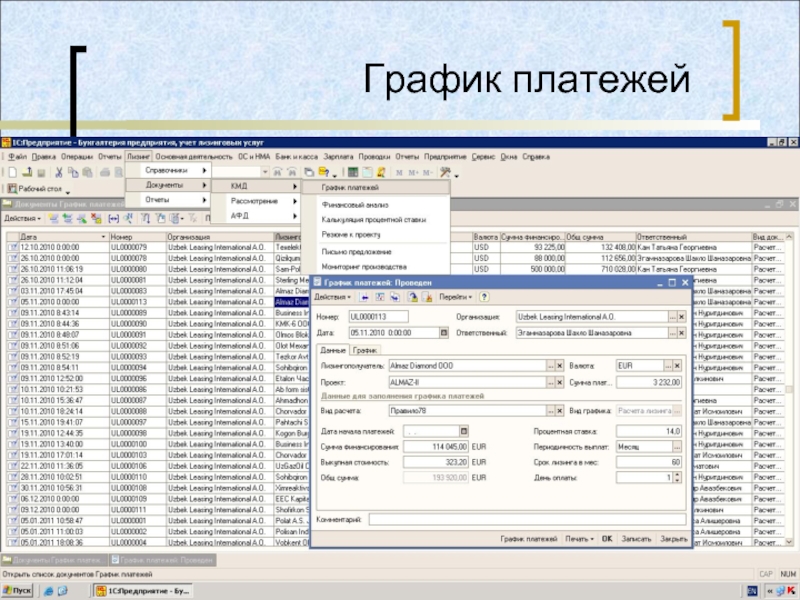This screenshot has height=600, width=800.
Task: Select row UL0000079 in document list
Action: point(395,247)
